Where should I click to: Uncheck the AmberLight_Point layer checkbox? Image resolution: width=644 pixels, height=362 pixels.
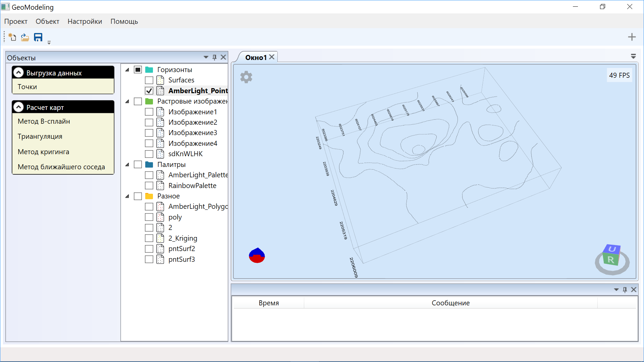(149, 91)
